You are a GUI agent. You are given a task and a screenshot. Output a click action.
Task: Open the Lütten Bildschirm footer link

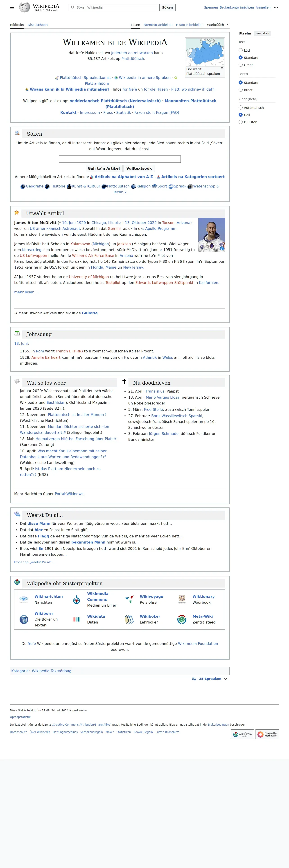point(167,732)
